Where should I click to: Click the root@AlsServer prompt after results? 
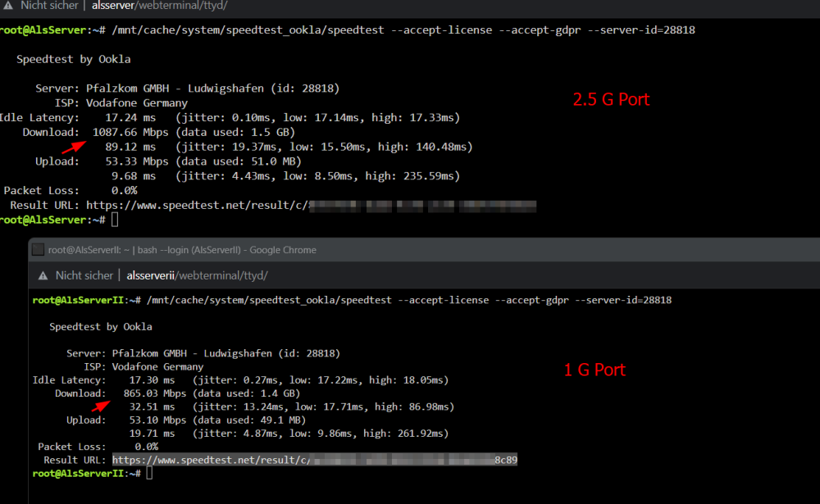pyautogui.click(x=52, y=220)
